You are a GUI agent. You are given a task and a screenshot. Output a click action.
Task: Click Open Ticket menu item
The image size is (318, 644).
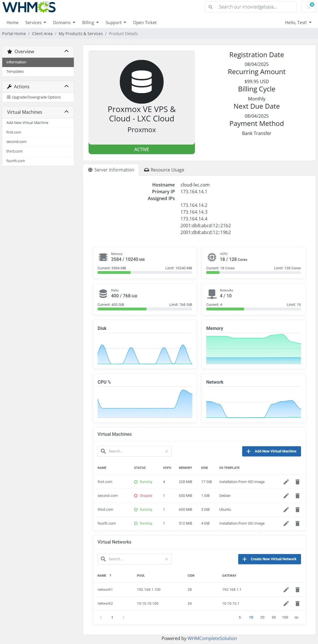(145, 23)
